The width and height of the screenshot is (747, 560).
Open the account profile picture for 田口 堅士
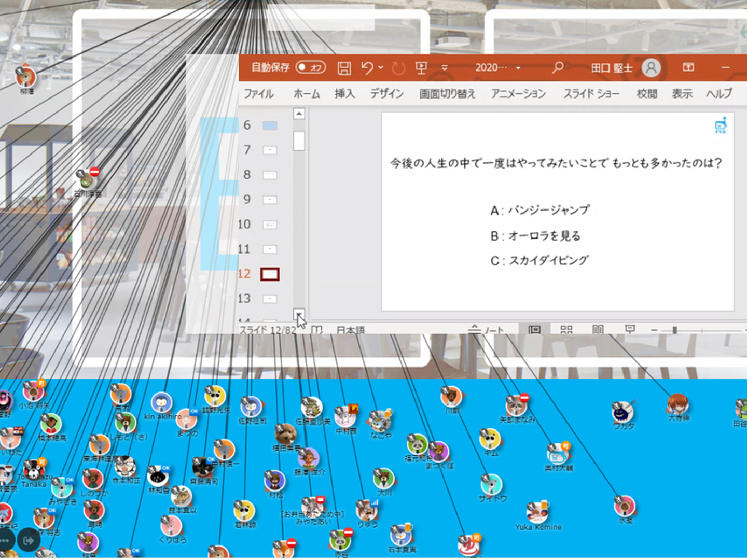click(651, 67)
